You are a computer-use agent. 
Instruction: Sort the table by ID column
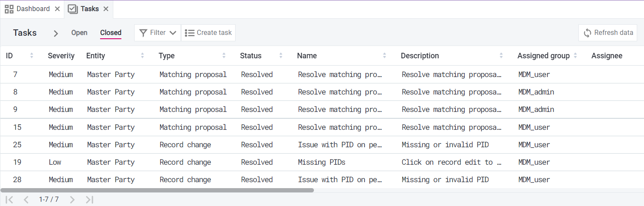click(32, 56)
